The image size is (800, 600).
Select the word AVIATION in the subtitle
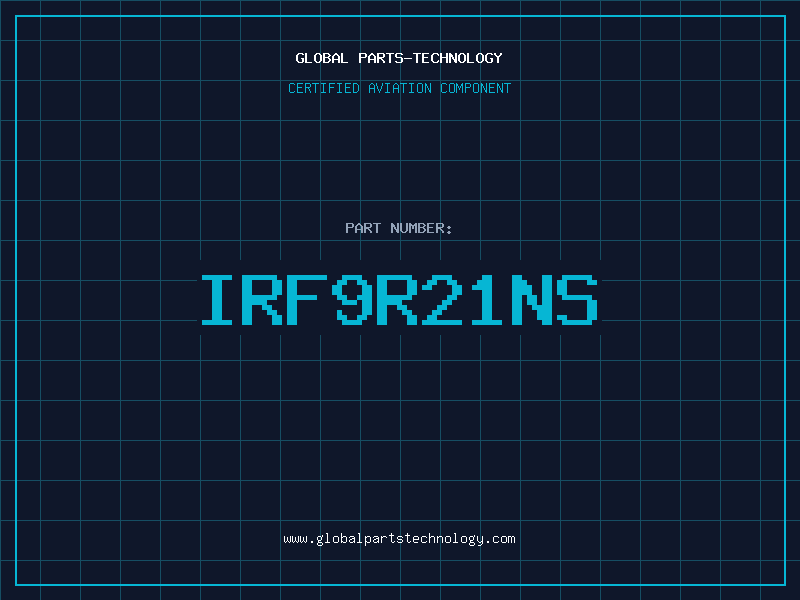click(x=400, y=88)
